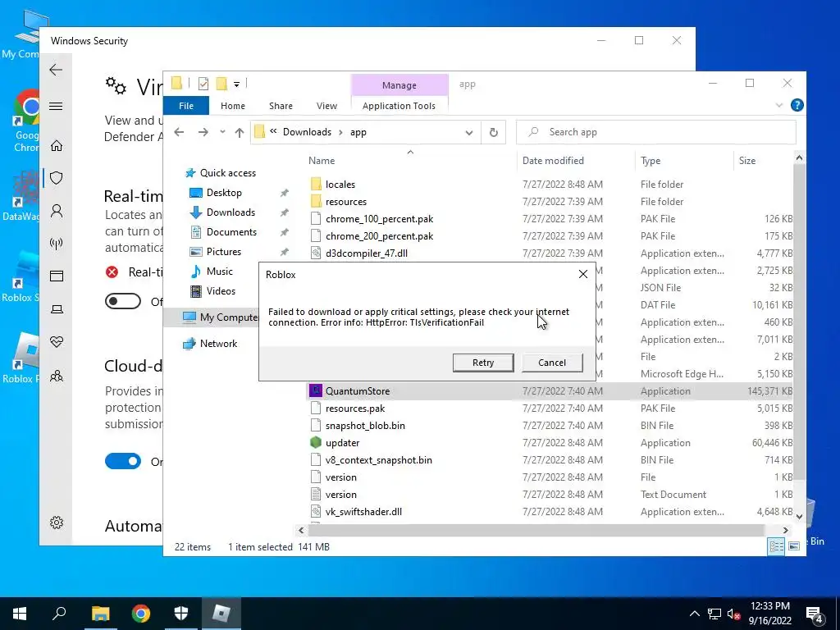Select the QuantumStore application icon
This screenshot has height=630, width=840.
point(316,391)
